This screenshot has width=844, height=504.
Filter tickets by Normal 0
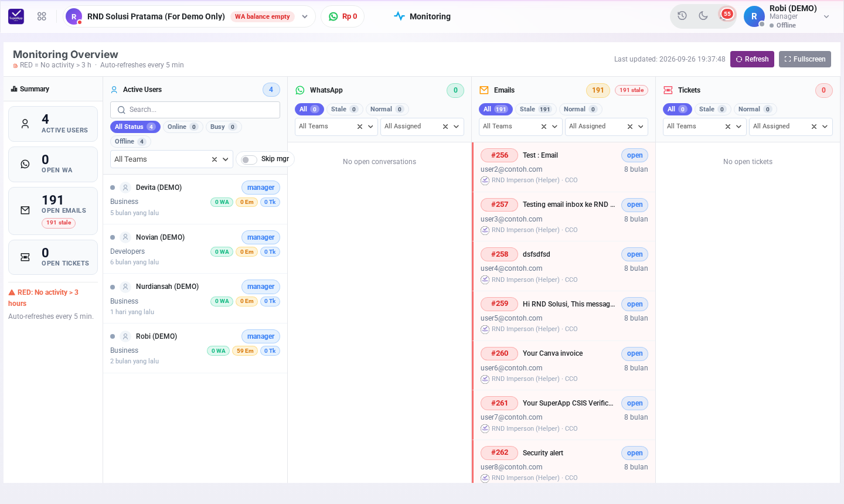point(755,109)
